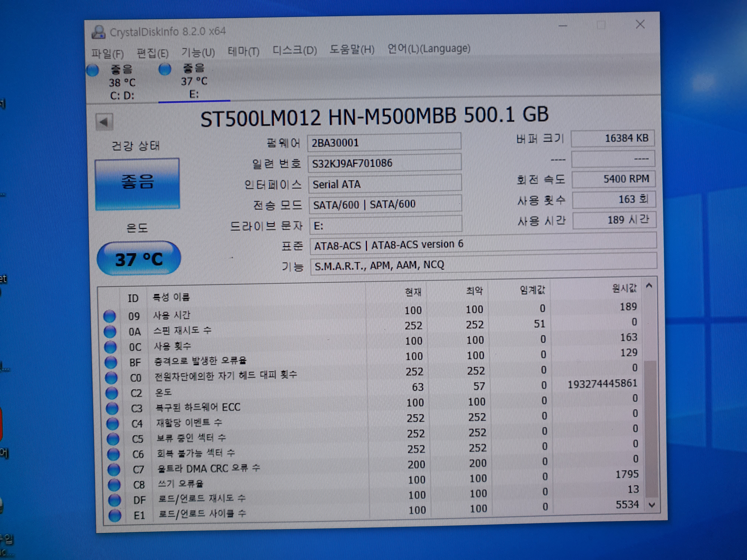Click the status dot for attribute C0

click(x=111, y=378)
